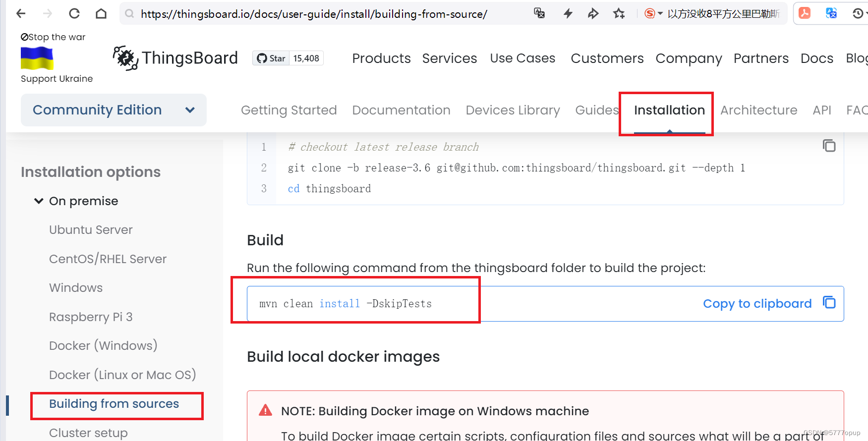Open the Raspberry Pi 3 install page

click(x=91, y=317)
